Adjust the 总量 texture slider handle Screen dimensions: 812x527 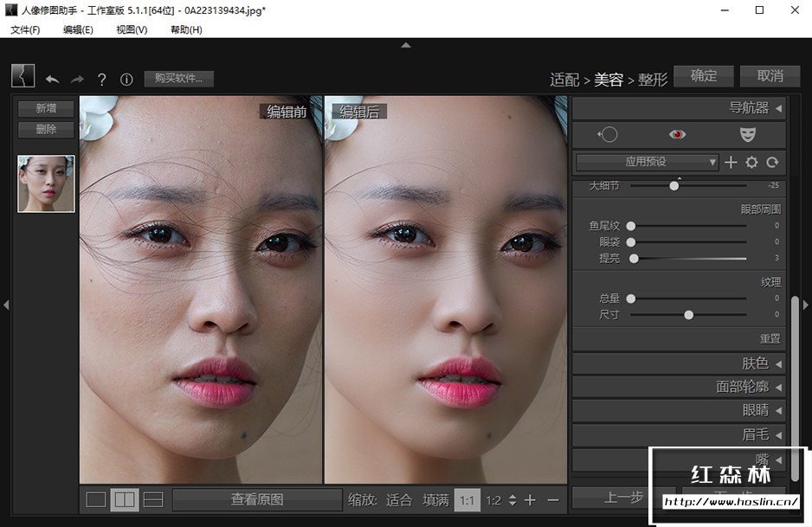pos(631,299)
